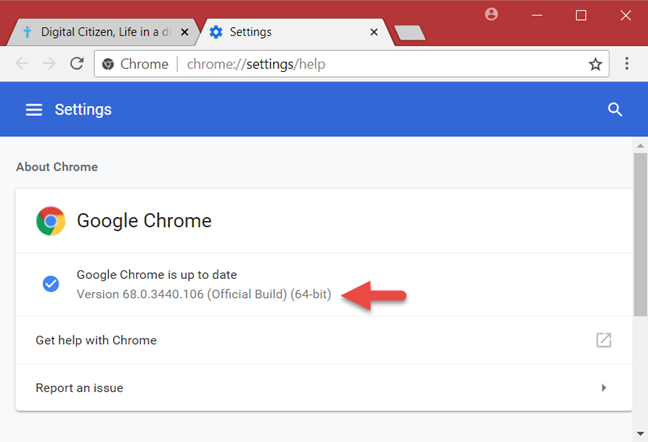The width and height of the screenshot is (648, 442).
Task: Bookmark this page with the star icon
Action: pyautogui.click(x=596, y=64)
